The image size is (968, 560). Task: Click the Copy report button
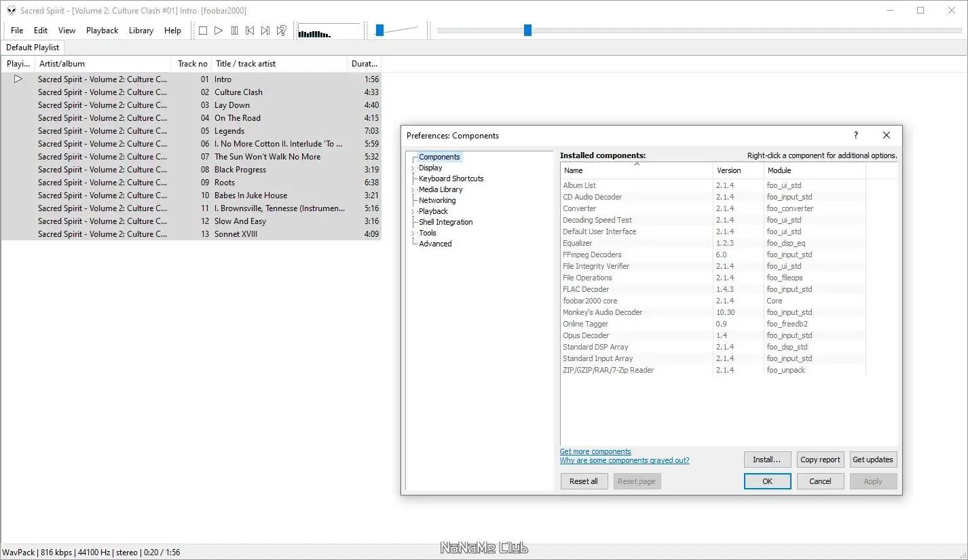tap(820, 460)
